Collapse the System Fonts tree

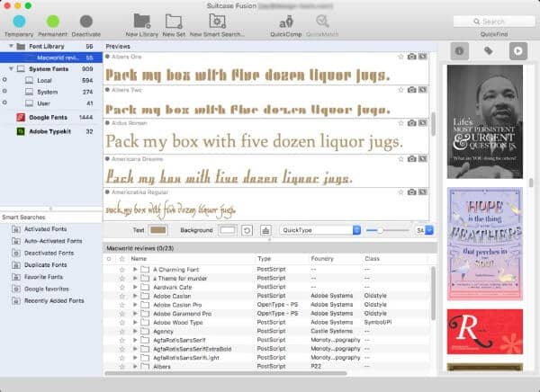11,69
